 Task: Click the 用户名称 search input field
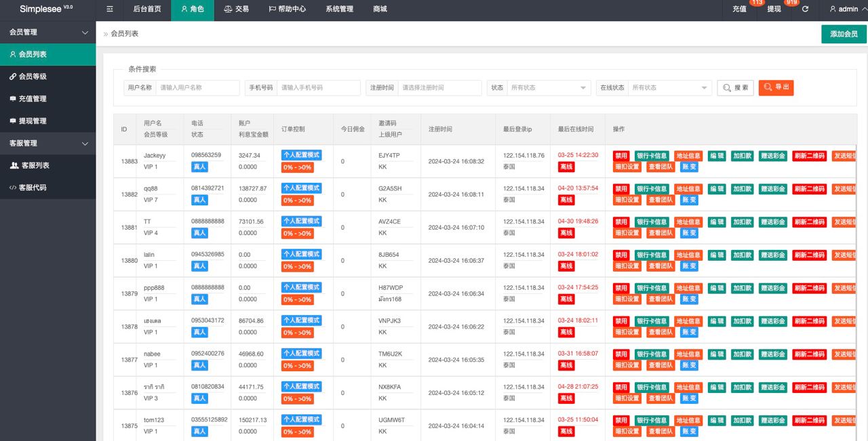coord(197,88)
